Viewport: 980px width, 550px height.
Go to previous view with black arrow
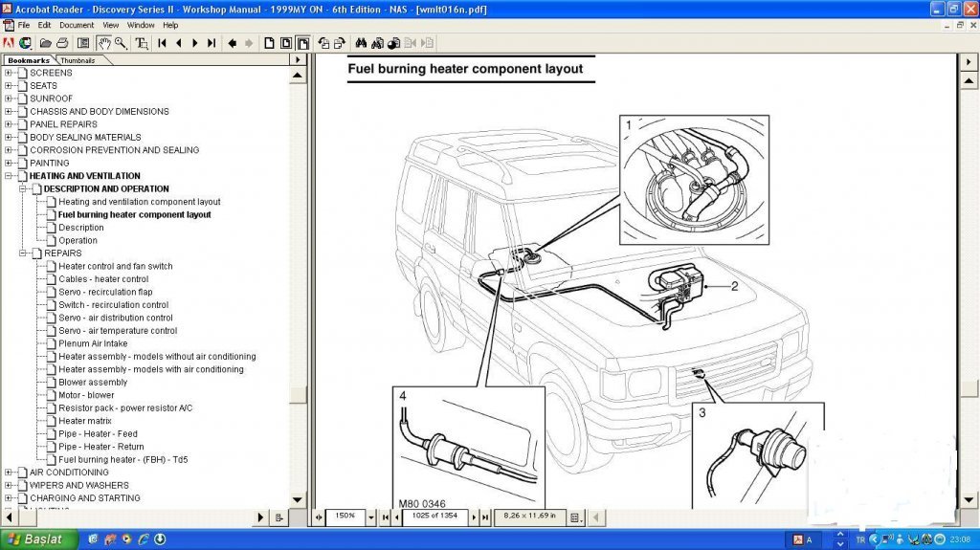coord(233,43)
